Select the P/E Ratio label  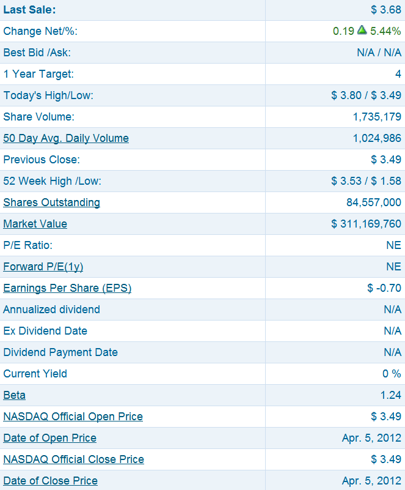(28, 245)
